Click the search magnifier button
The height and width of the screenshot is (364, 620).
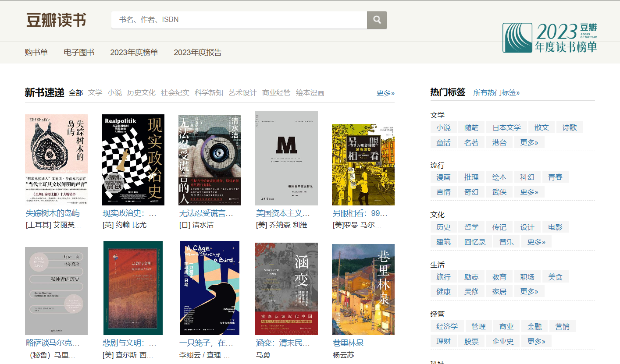pyautogui.click(x=377, y=20)
